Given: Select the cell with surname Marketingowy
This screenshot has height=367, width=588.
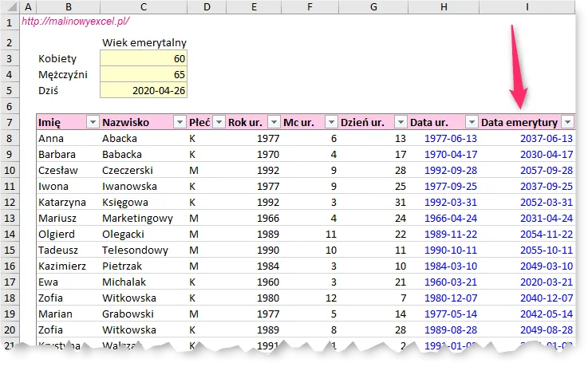Looking at the screenshot, I should pyautogui.click(x=137, y=219).
